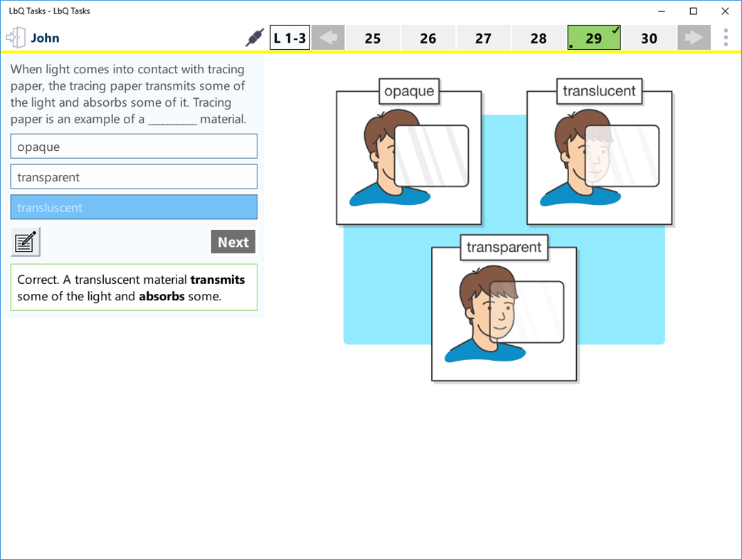Select the transparent answer option
Image resolution: width=742 pixels, height=560 pixels.
point(134,176)
